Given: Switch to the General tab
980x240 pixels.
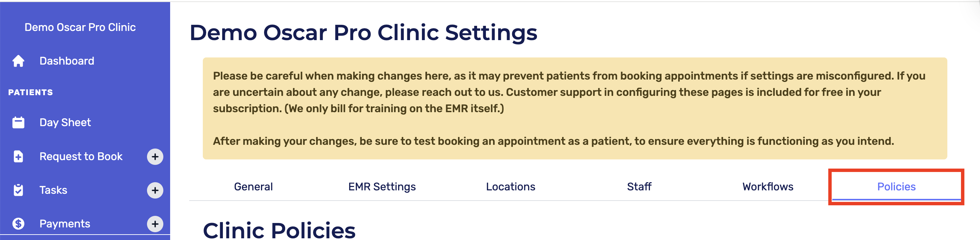Looking at the screenshot, I should [x=254, y=187].
